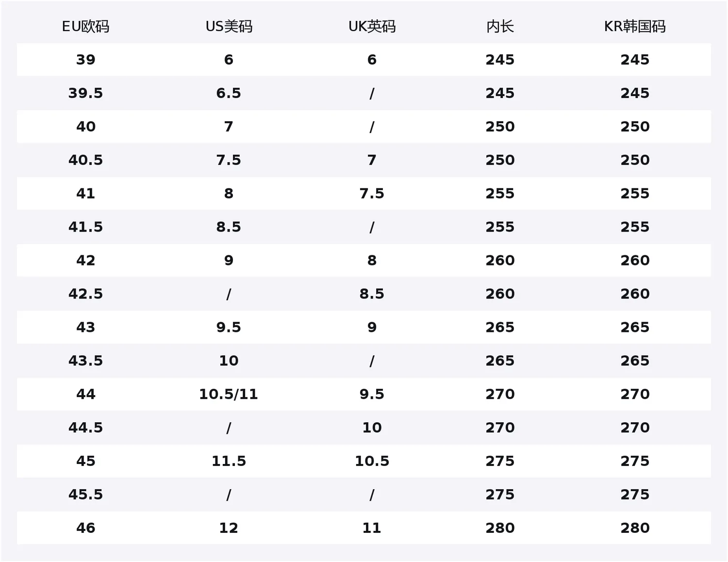Select the UK英码 column header
The width and height of the screenshot is (728, 562).
(372, 26)
